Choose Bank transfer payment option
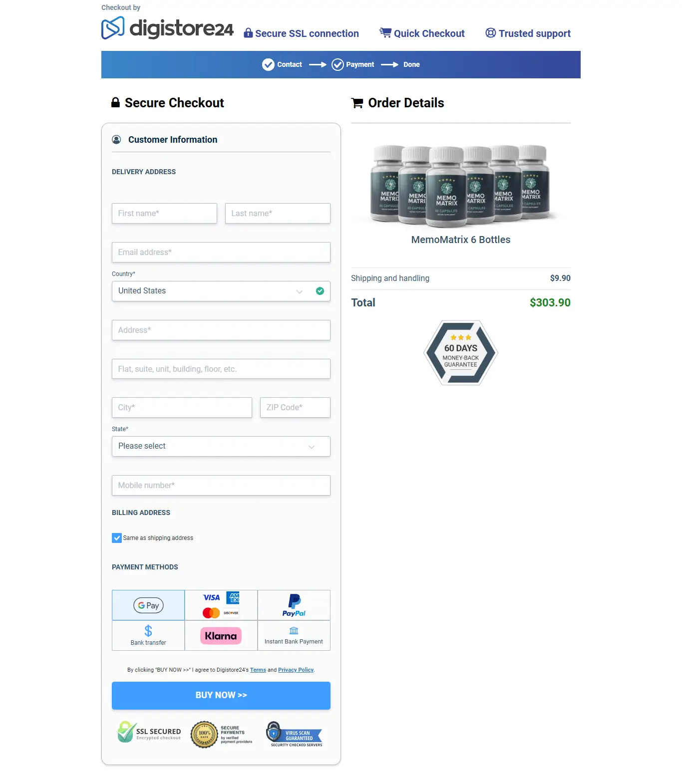Viewport: 682px width, 784px height. [148, 635]
